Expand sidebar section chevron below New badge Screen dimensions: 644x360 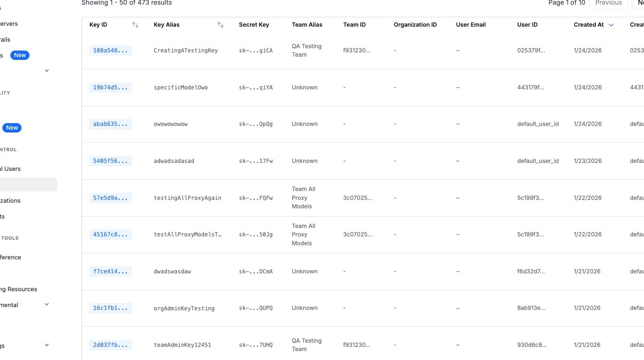pos(46,71)
